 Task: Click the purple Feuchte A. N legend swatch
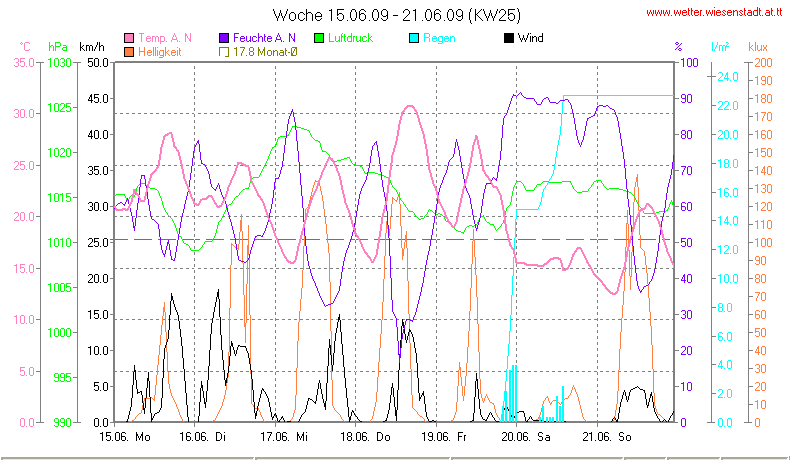(x=224, y=38)
